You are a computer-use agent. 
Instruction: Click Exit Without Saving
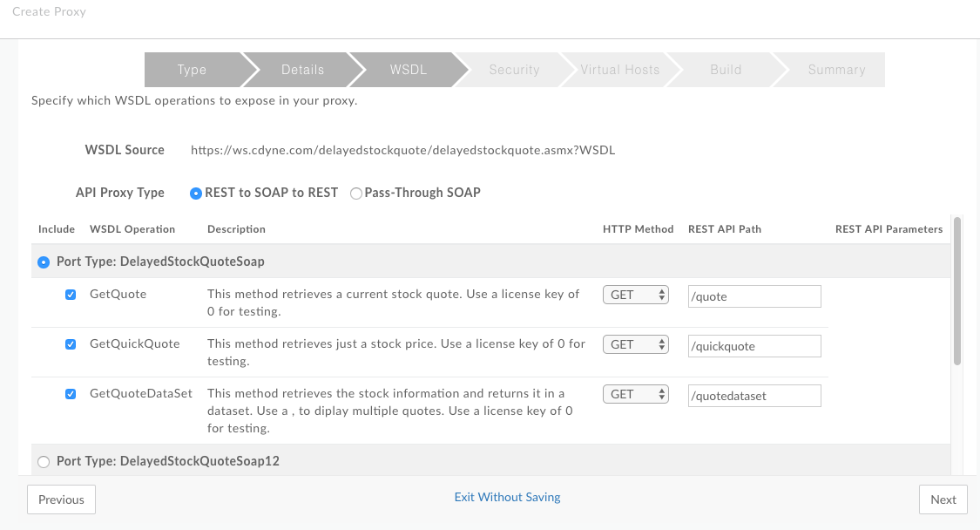coord(507,497)
